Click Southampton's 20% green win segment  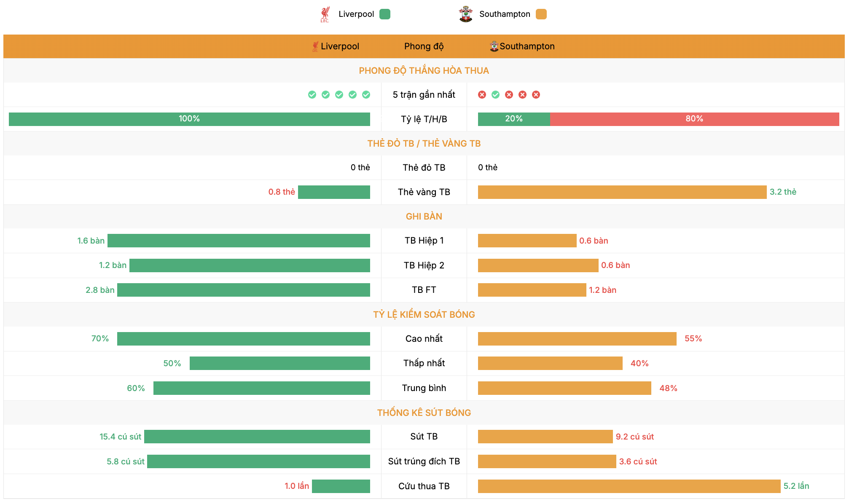tap(514, 119)
